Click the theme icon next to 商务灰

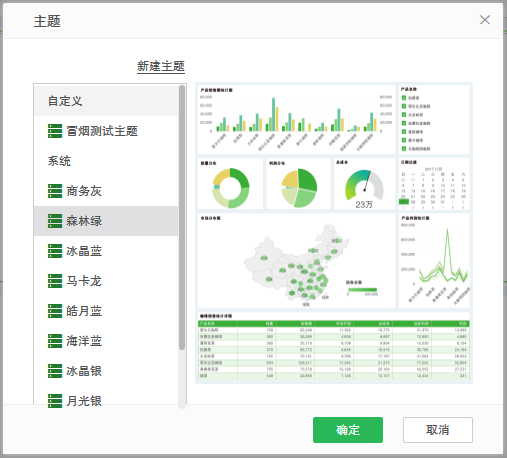pos(55,191)
